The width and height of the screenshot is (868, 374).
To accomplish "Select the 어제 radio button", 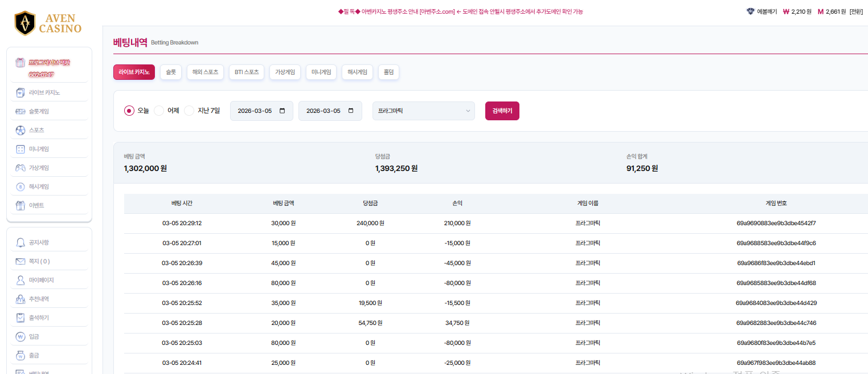I will pyautogui.click(x=159, y=111).
